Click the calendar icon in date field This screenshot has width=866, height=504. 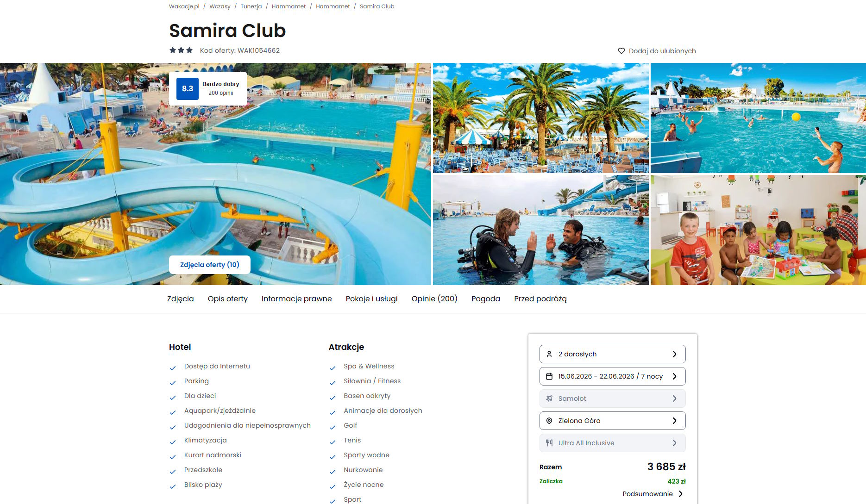(x=549, y=376)
